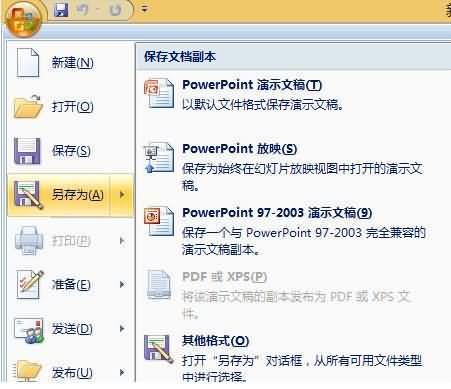Expand the 准备 submenu arrow
Screen dimensions: 451x389
tap(122, 284)
